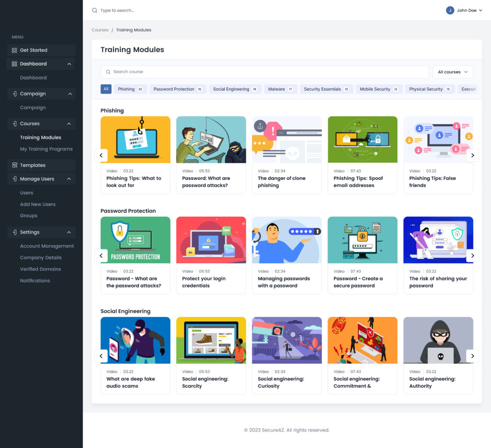Open The risk of sharing your password thumbnail

pyautogui.click(x=438, y=240)
